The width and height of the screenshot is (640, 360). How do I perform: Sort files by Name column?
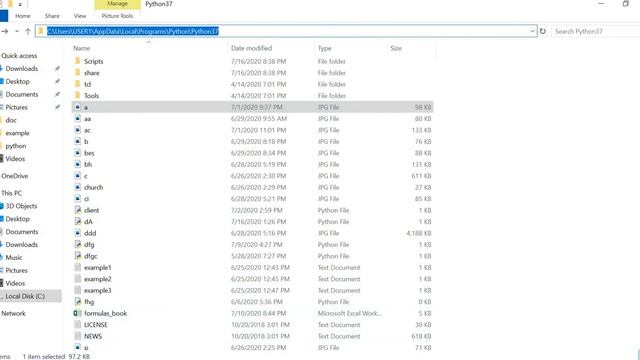pyautogui.click(x=82, y=48)
